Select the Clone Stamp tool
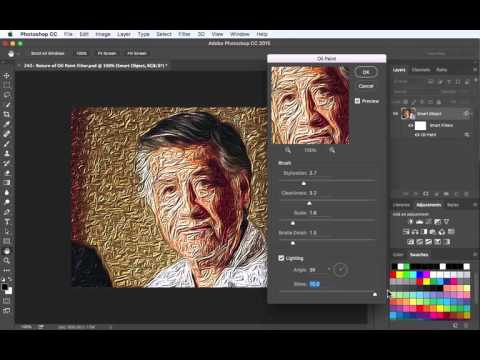 (7, 153)
